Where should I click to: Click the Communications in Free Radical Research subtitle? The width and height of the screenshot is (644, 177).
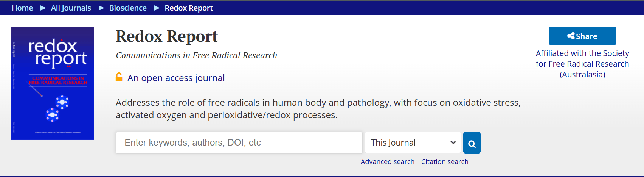[x=196, y=55]
